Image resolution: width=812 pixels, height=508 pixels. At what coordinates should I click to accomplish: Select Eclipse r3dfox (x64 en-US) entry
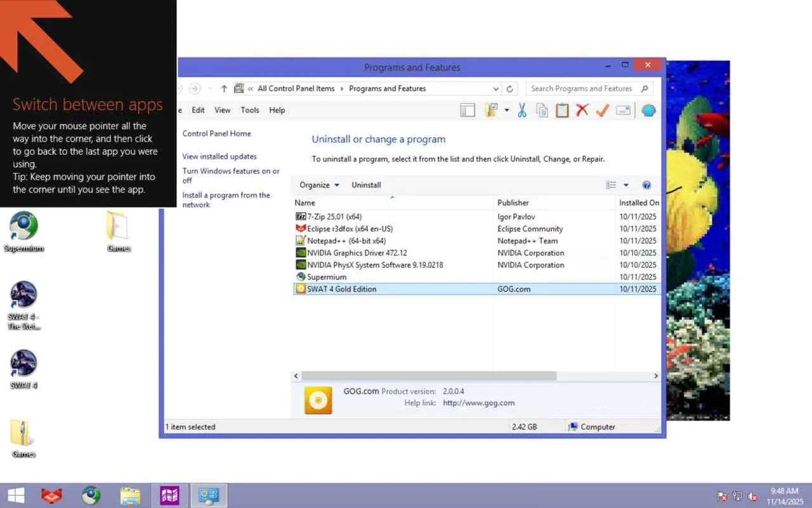(x=476, y=229)
